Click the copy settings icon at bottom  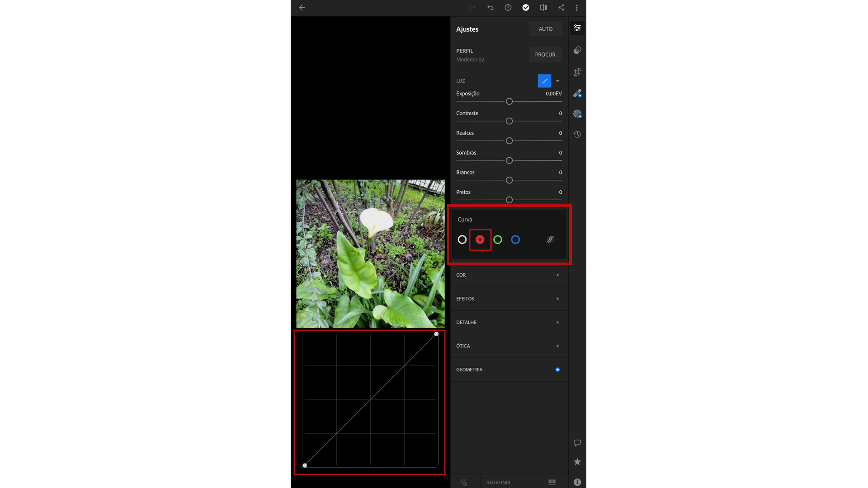(x=463, y=483)
